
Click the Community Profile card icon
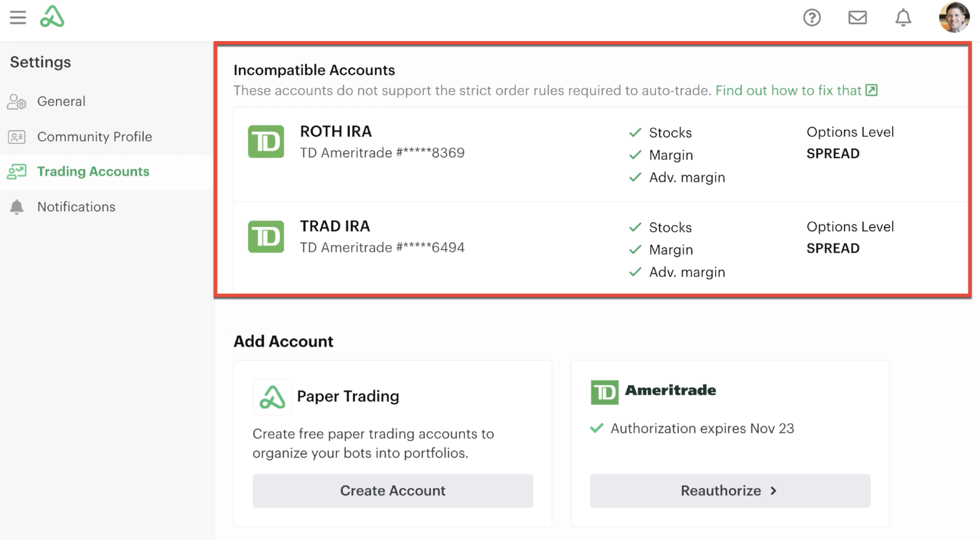click(x=17, y=137)
